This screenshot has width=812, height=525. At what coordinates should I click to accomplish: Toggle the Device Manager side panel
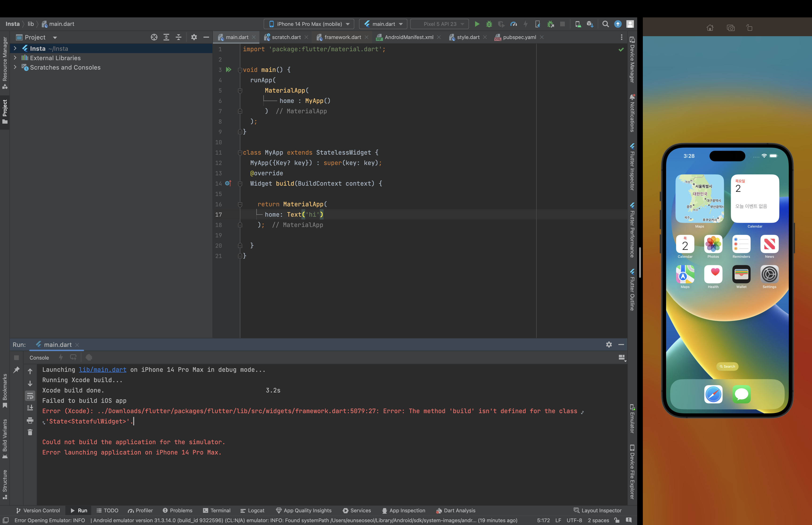click(632, 60)
